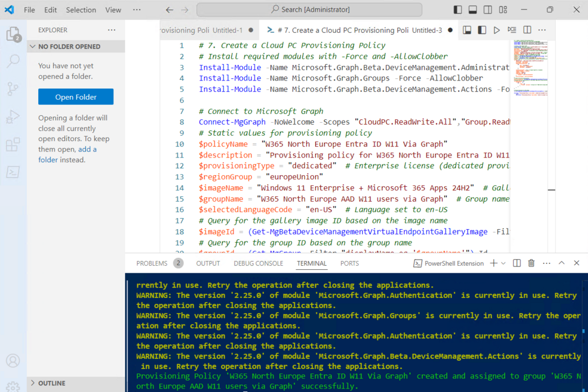This screenshot has width=588, height=392.
Task: Split the editor right
Action: pyautogui.click(x=527, y=30)
